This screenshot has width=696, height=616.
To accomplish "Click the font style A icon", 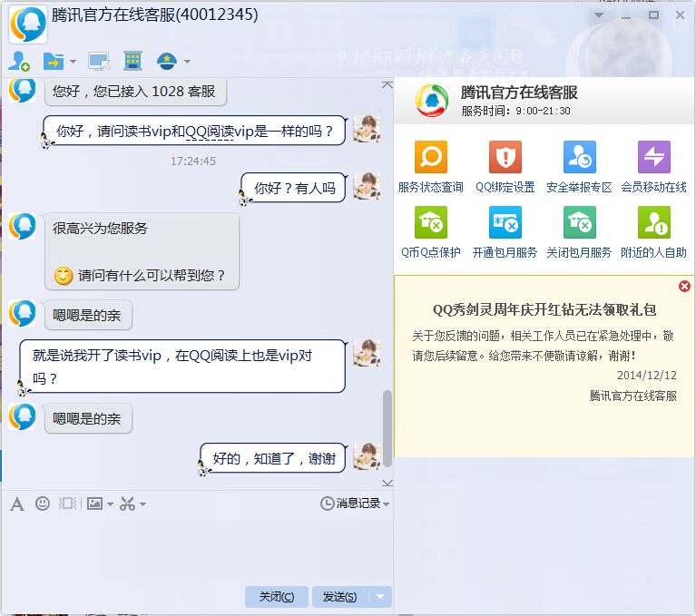I will pos(17,504).
